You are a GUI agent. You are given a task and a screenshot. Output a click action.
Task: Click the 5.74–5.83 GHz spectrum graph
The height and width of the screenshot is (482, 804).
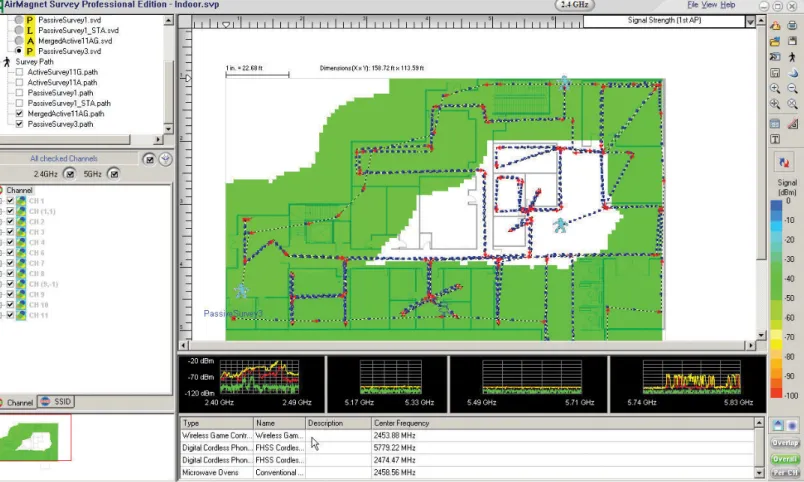click(691, 377)
